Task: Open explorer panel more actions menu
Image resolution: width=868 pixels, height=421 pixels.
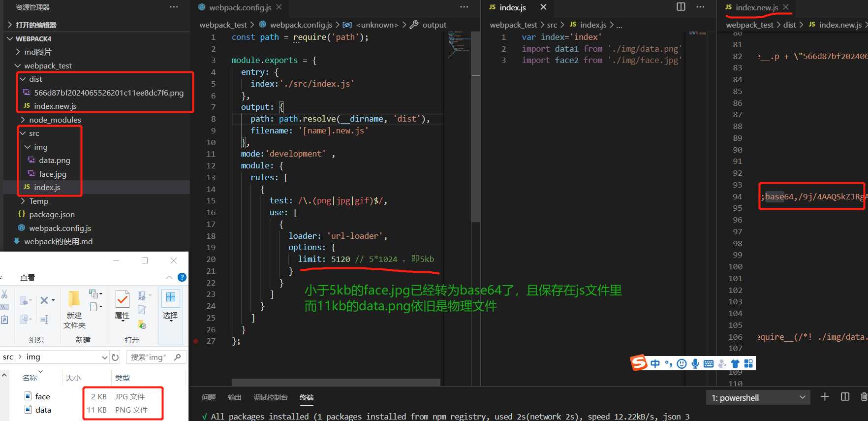Action: pyautogui.click(x=174, y=7)
